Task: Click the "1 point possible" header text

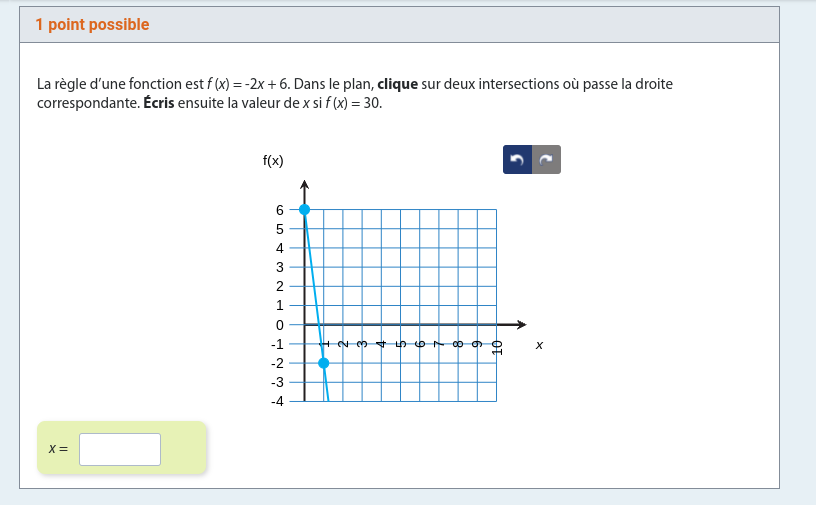Action: (92, 25)
